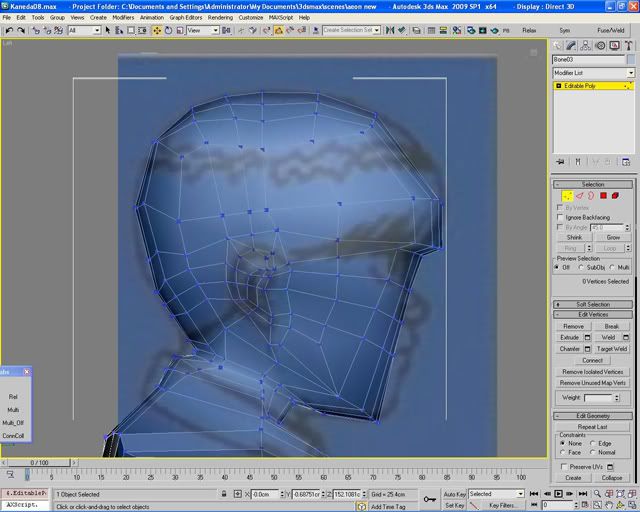Screen dimensions: 640x512
Task: Click the time slider at 0 / 100
Action: pyautogui.click(x=39, y=463)
